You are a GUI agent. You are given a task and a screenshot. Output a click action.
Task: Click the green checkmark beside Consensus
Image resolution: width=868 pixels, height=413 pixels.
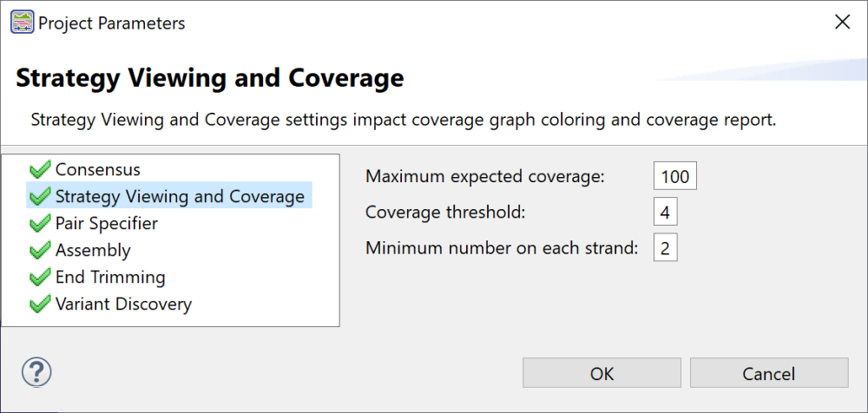pyautogui.click(x=40, y=170)
